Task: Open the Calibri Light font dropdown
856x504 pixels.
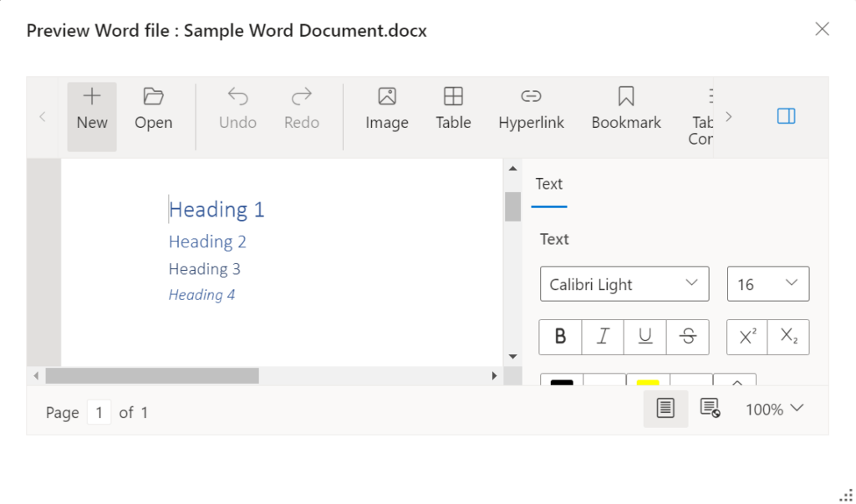Action: (x=624, y=284)
